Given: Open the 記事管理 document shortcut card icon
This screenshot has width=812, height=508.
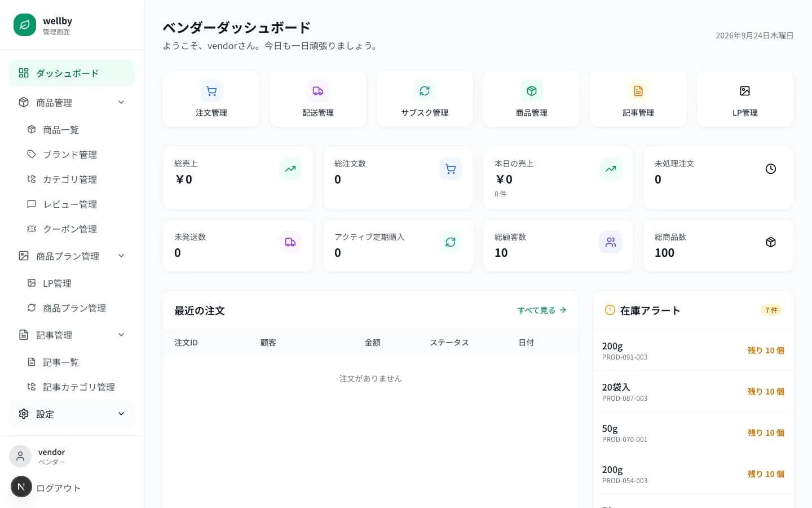Looking at the screenshot, I should coord(638,91).
